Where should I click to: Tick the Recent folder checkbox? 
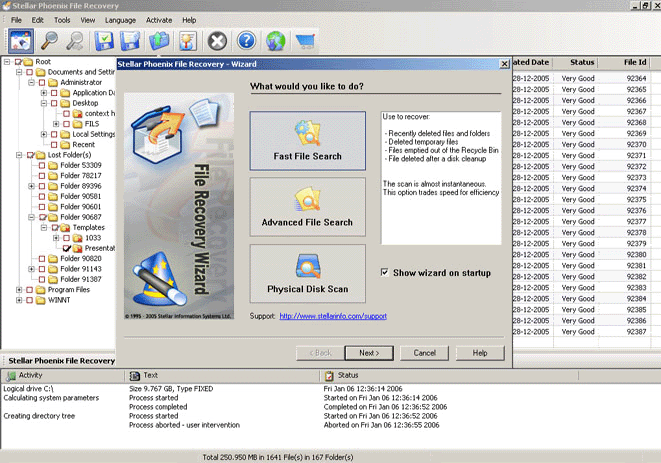tap(55, 144)
